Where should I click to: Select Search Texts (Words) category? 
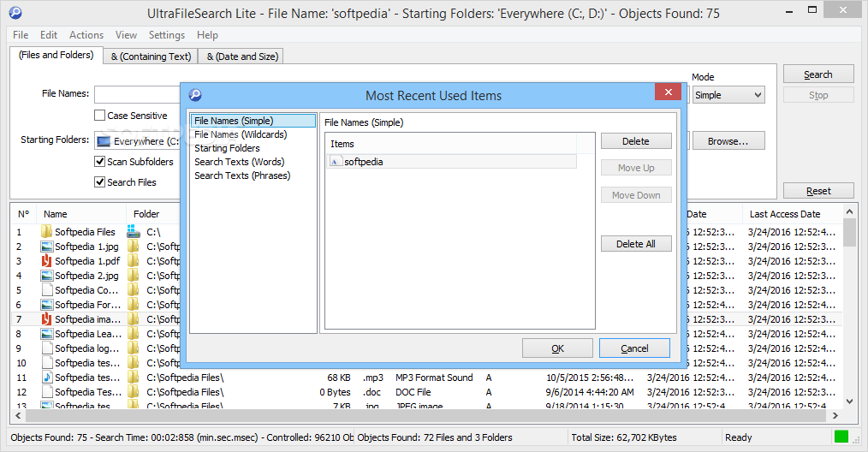point(253,162)
